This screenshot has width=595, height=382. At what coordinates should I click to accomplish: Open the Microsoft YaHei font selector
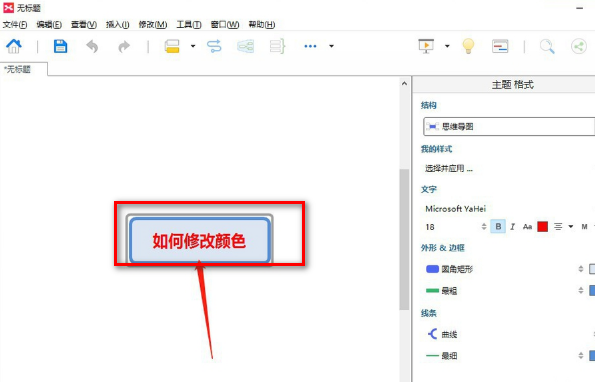(x=455, y=209)
